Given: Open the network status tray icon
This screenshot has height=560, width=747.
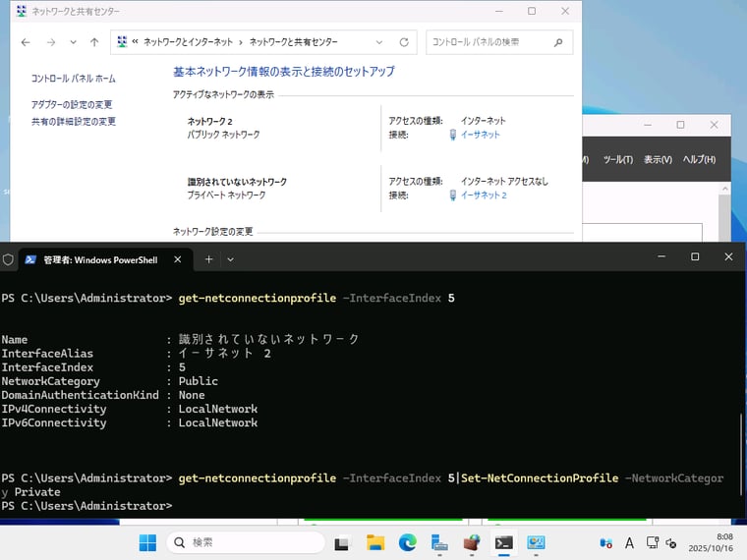Looking at the screenshot, I should (x=653, y=543).
